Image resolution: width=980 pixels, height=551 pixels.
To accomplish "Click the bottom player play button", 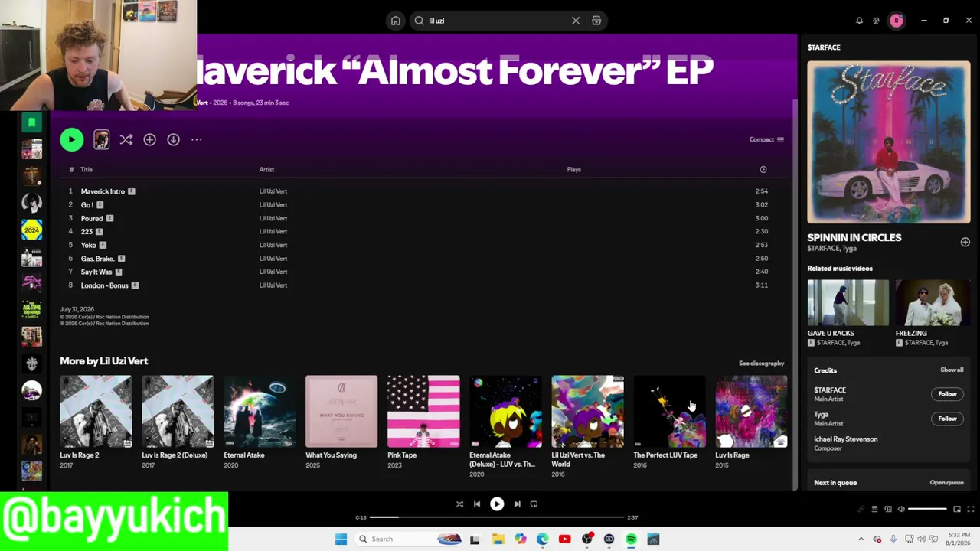I will 497,504.
